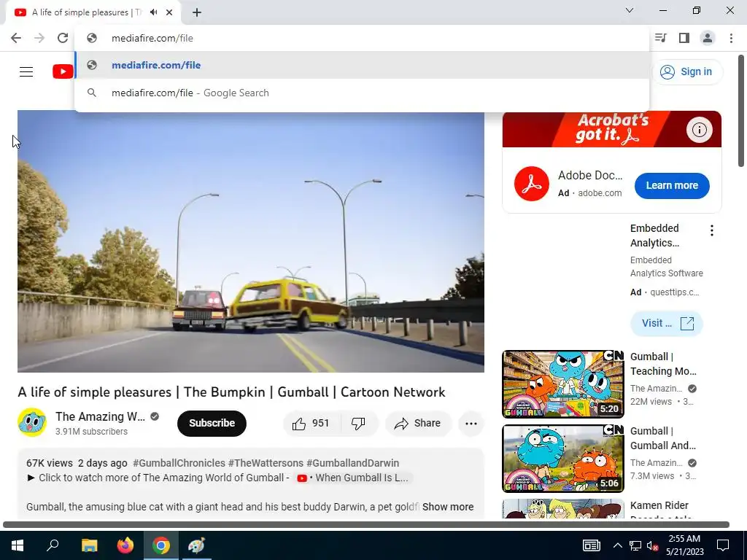
Task: Open the Chrome profile avatar
Action: (x=708, y=38)
